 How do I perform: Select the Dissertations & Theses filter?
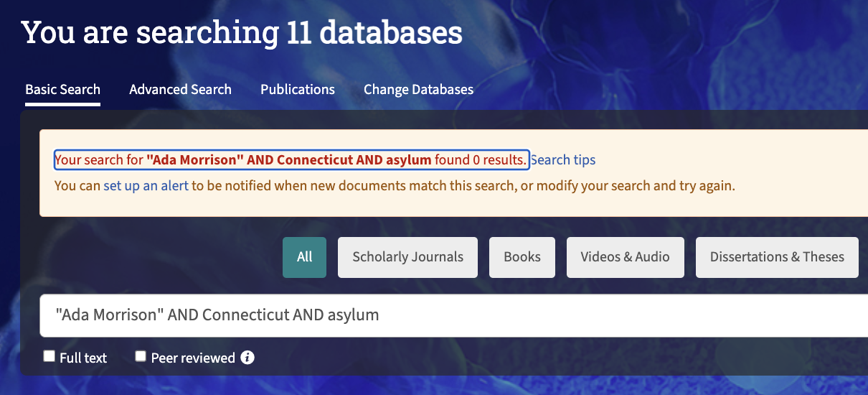pyautogui.click(x=777, y=257)
